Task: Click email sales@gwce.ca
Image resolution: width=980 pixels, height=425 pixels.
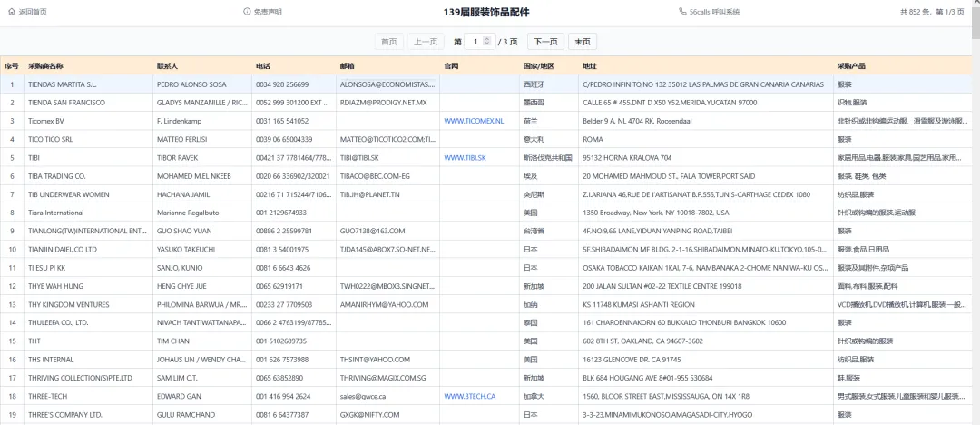Action: pyautogui.click(x=363, y=397)
